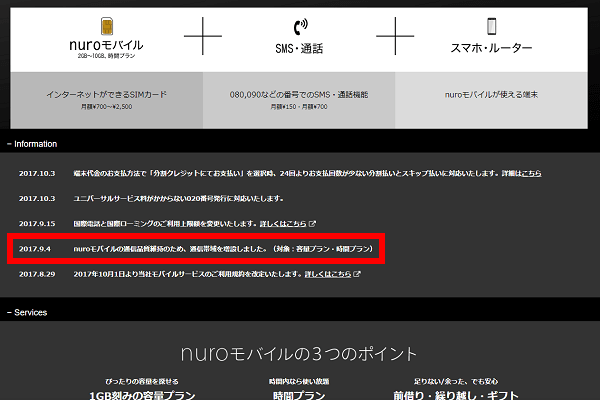Open 詳しくはこちら link in 2017.8.29 notice
Viewport: 600px width, 400px height.
(328, 274)
